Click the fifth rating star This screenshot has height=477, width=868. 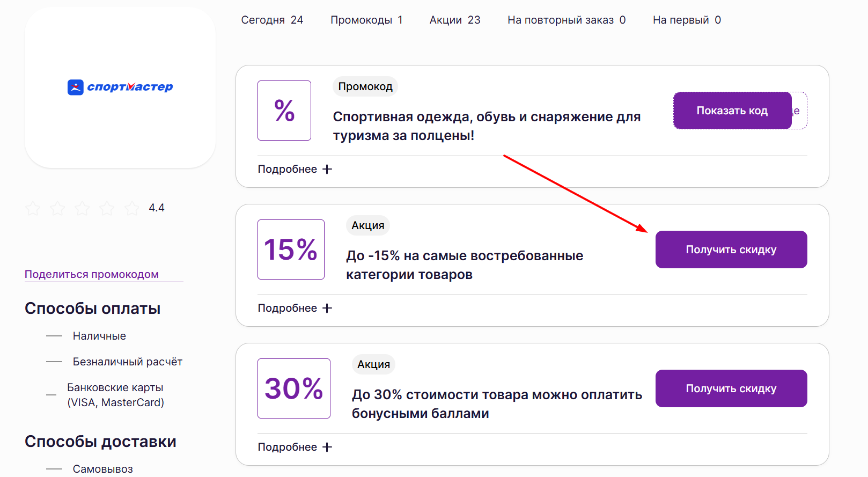pyautogui.click(x=132, y=208)
